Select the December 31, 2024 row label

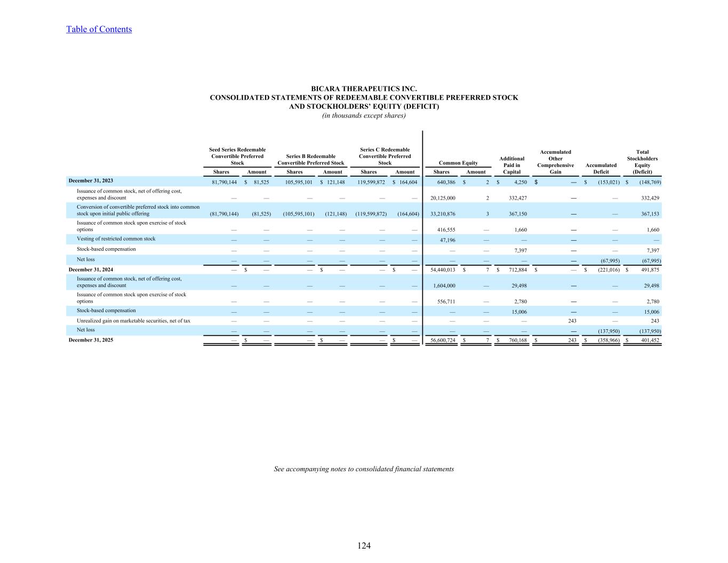point(91,269)
